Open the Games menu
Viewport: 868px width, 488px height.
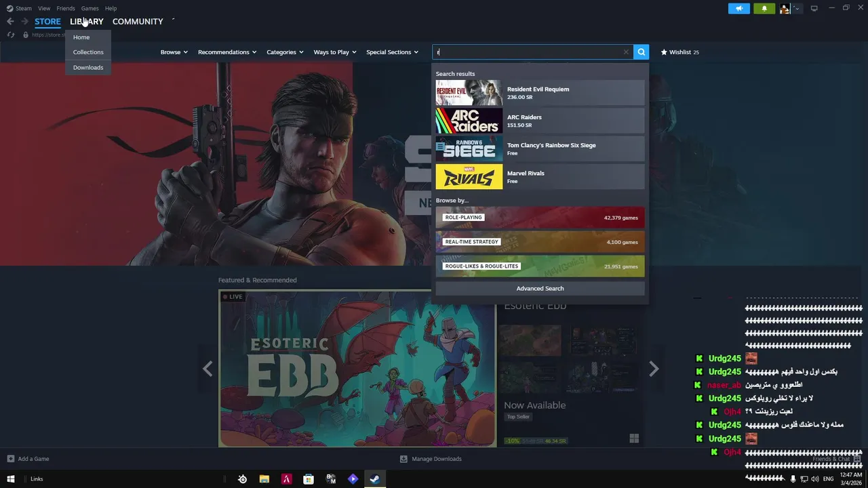pos(90,8)
